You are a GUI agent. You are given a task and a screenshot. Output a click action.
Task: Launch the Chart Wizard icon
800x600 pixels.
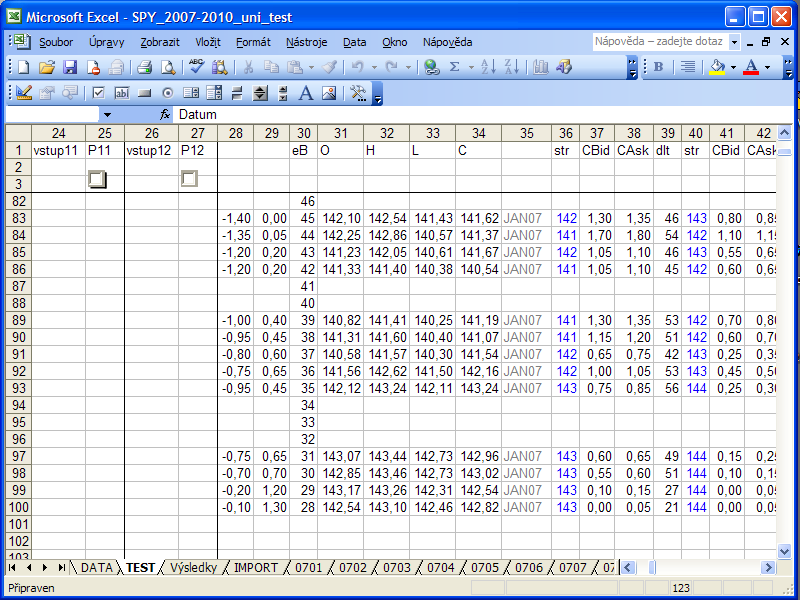pos(540,67)
